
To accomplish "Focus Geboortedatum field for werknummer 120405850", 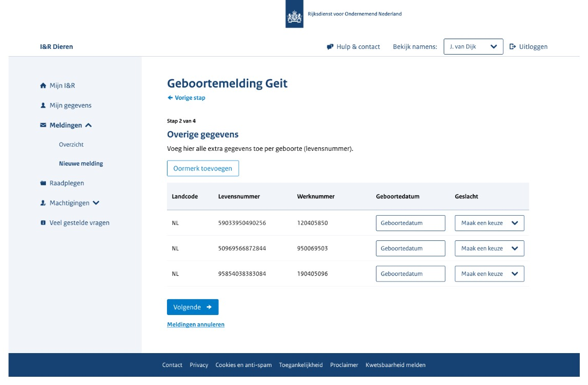I will pyautogui.click(x=411, y=223).
